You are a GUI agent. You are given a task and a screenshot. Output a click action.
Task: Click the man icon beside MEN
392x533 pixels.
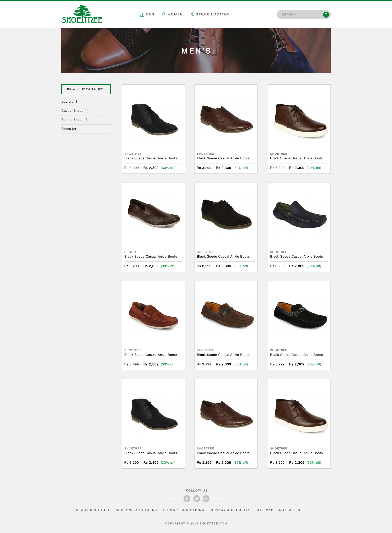pos(142,14)
